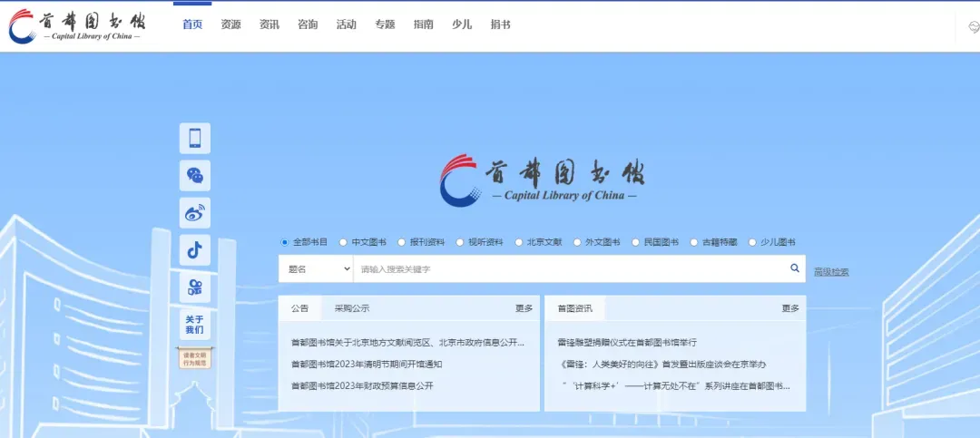The width and height of the screenshot is (980, 438).
Task: Click the Capital Library logo in header
Action: (x=77, y=25)
